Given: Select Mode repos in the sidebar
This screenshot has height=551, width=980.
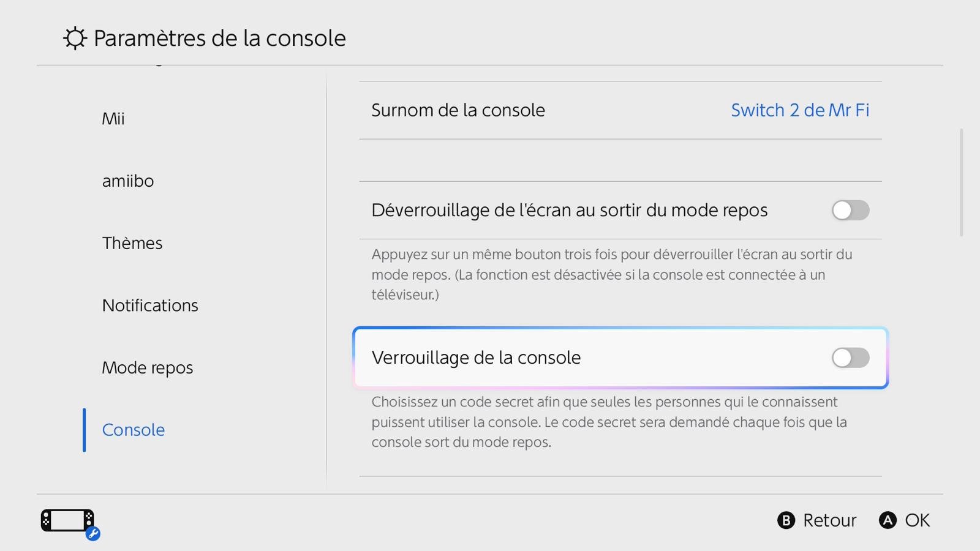Looking at the screenshot, I should (148, 368).
